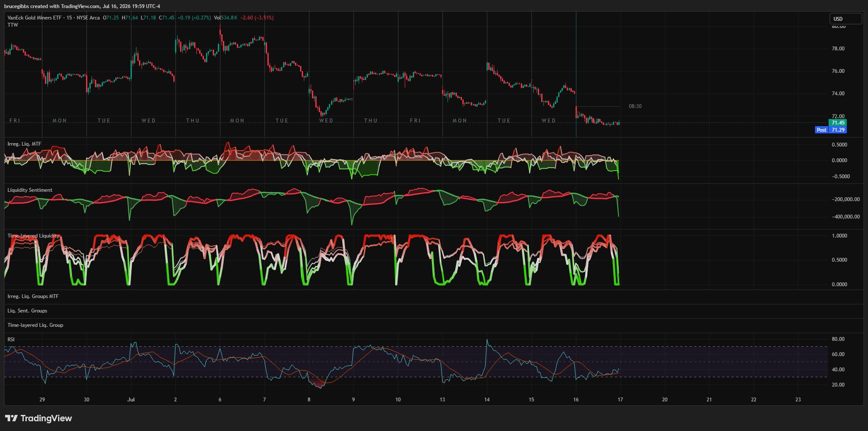Click the TradingView logo
The width and height of the screenshot is (868, 431).
39,418
